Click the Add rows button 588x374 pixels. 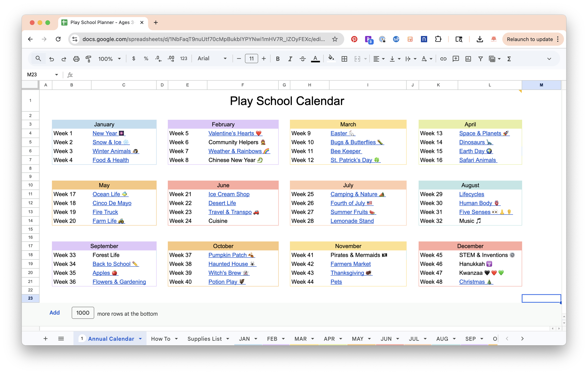(x=55, y=313)
